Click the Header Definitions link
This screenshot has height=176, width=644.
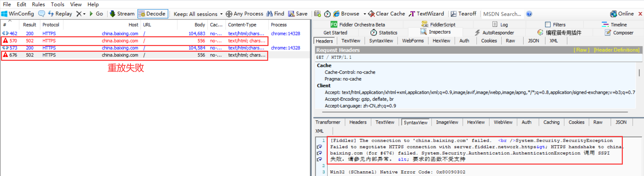pos(616,50)
